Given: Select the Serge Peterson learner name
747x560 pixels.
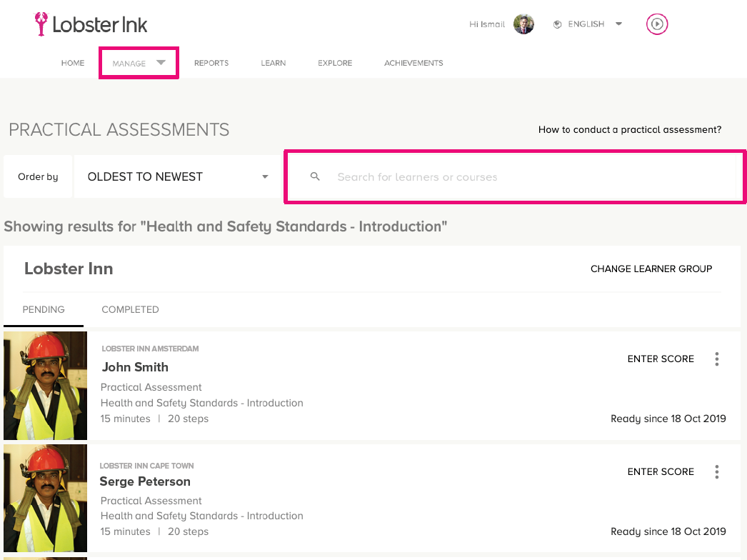Looking at the screenshot, I should click(x=145, y=482).
